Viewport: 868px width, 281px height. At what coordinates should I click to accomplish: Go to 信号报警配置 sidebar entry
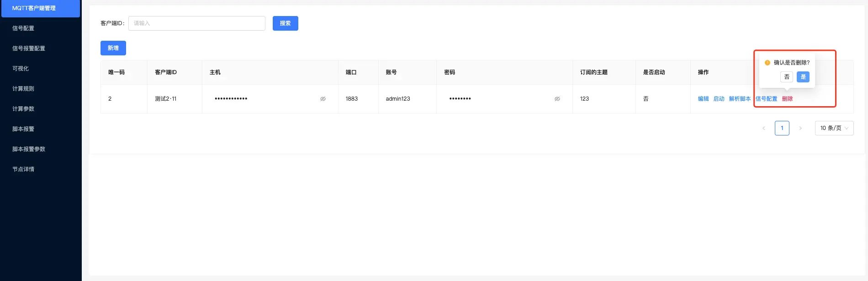click(29, 49)
